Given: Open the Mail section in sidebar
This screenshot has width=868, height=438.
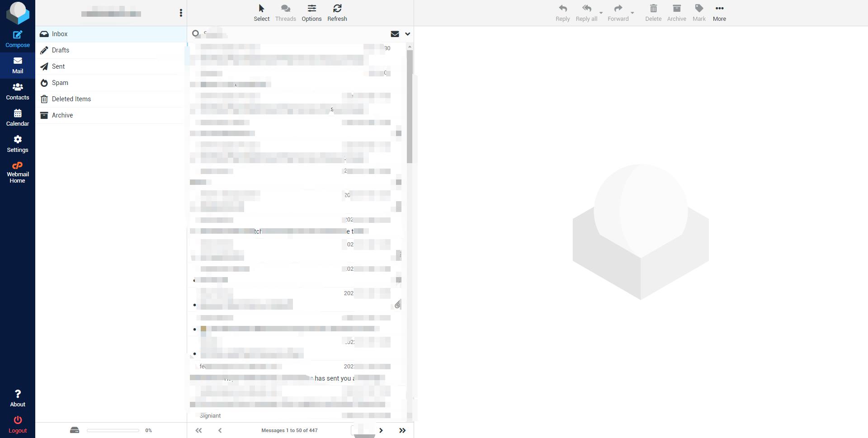Looking at the screenshot, I should [18, 66].
